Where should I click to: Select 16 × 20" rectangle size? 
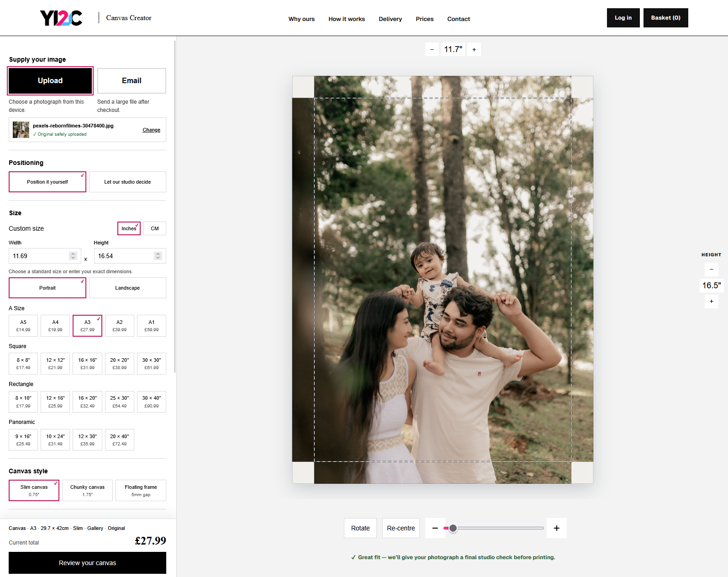tap(87, 402)
